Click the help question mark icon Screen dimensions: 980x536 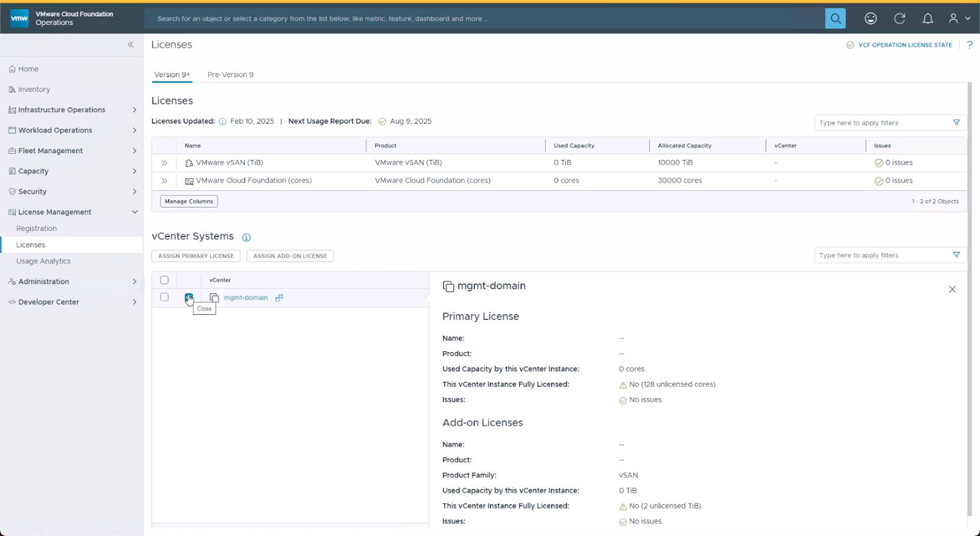click(x=970, y=45)
